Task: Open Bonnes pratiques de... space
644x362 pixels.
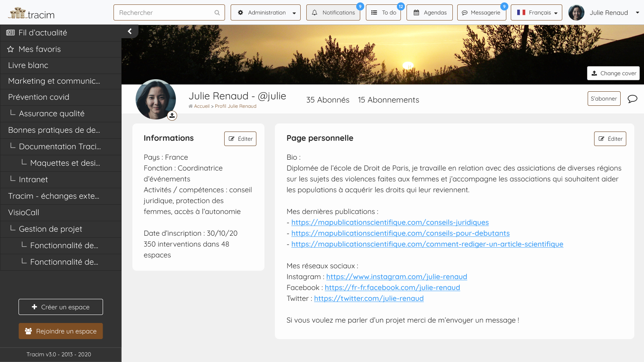Action: click(61, 130)
